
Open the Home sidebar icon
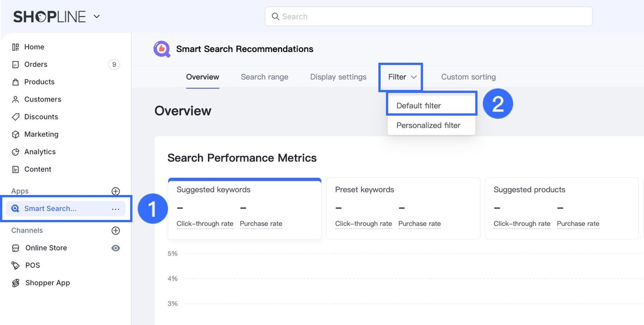16,47
